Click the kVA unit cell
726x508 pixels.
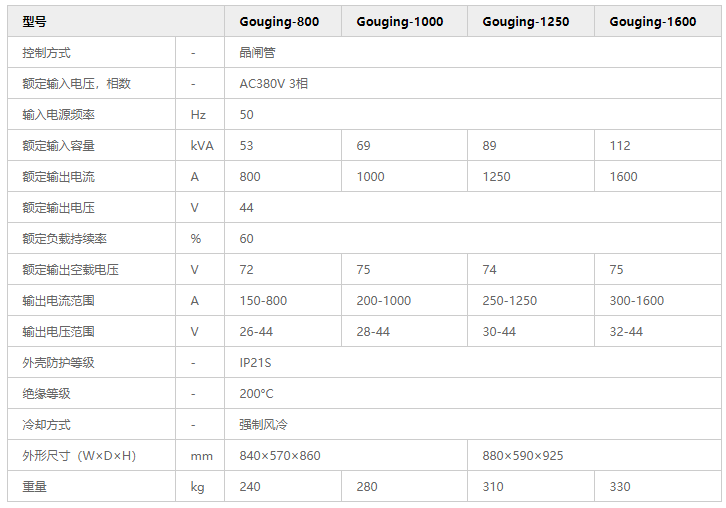[202, 146]
